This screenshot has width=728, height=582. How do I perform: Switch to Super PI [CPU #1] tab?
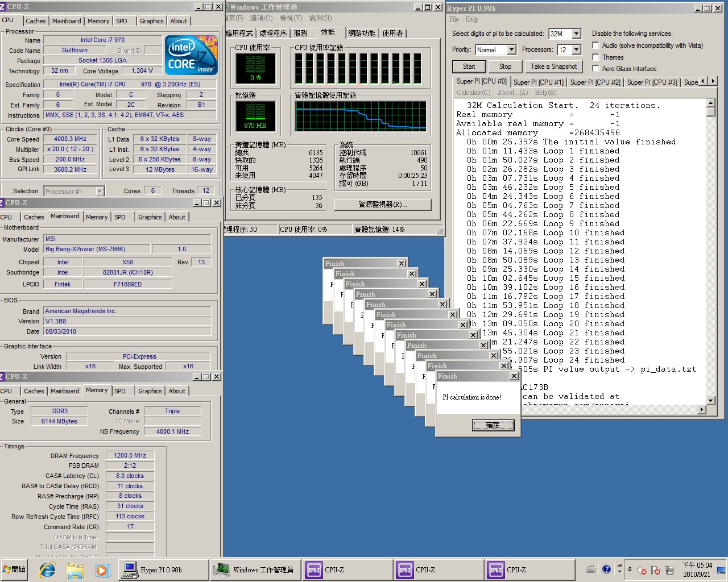point(538,82)
